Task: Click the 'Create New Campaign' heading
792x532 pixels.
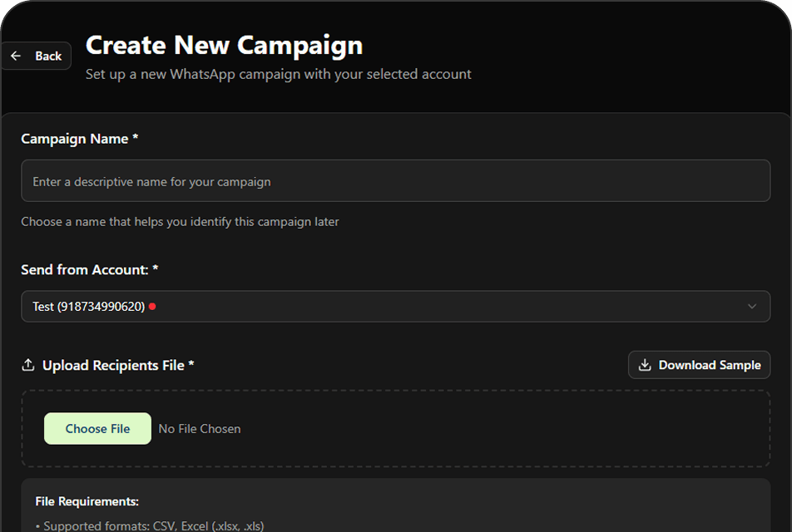Action: point(225,46)
